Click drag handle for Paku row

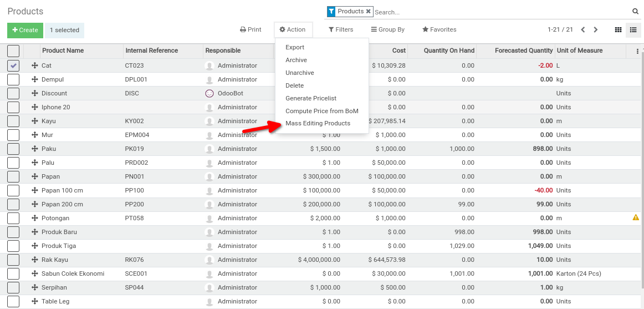(34, 149)
